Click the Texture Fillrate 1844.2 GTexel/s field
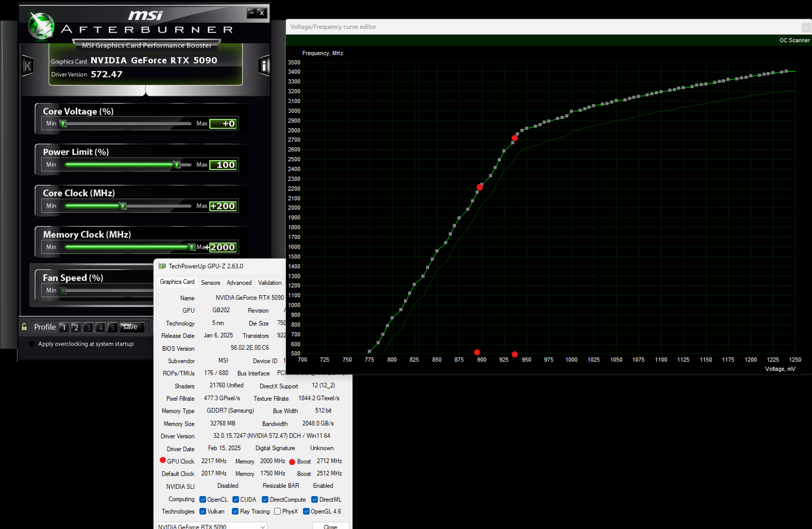Image resolution: width=812 pixels, height=529 pixels. [319, 398]
